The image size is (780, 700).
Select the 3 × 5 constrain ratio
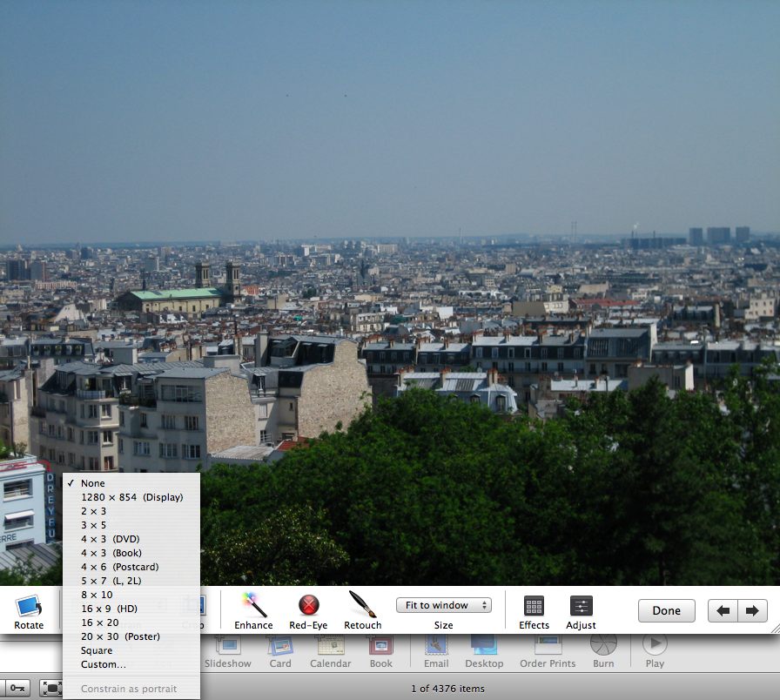[x=131, y=525]
